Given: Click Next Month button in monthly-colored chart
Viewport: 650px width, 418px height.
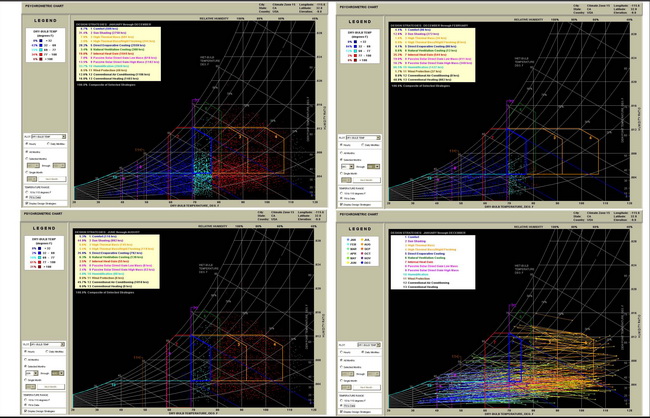Looking at the screenshot, I should 366,387.
